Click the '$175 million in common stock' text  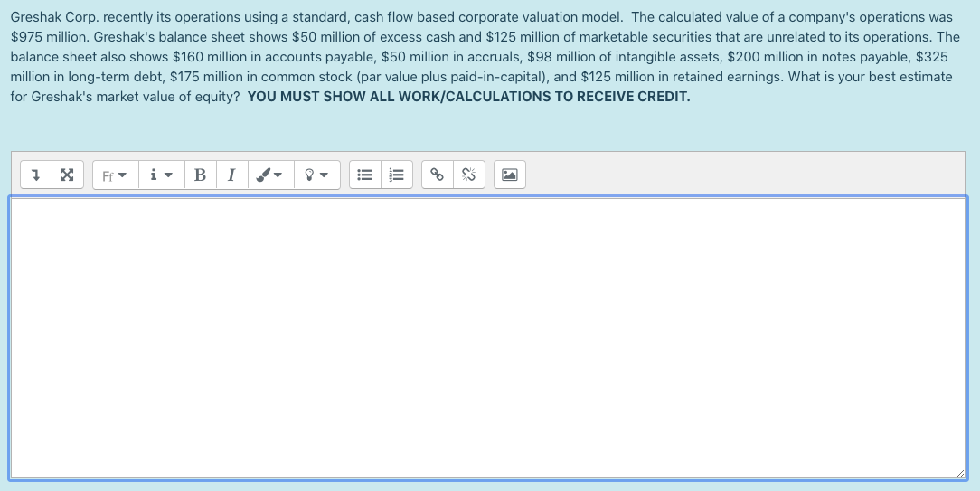(x=260, y=77)
